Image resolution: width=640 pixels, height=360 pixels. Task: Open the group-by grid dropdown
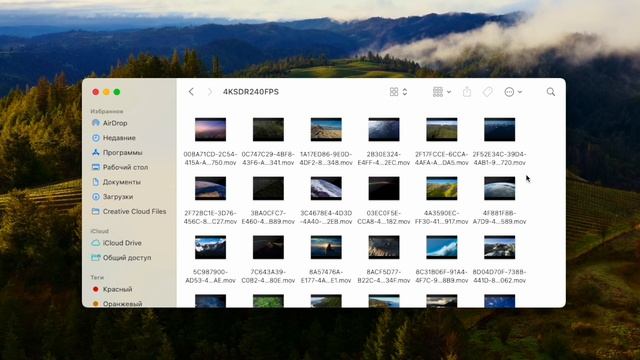[442, 92]
